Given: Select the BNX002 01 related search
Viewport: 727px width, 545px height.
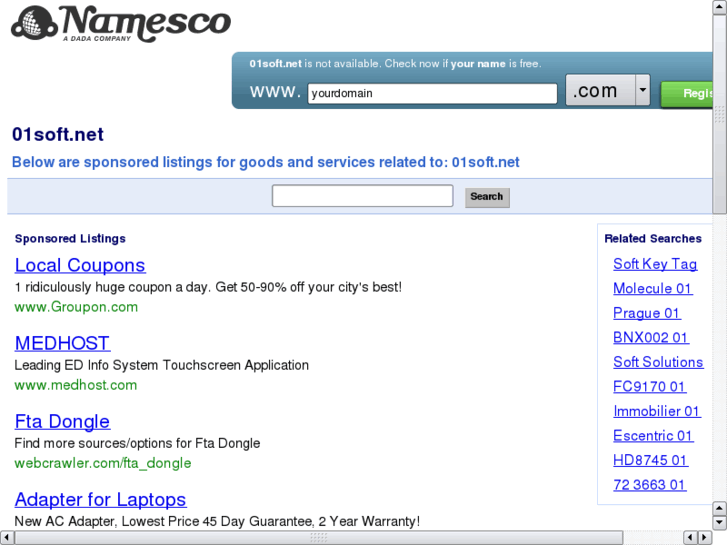Looking at the screenshot, I should (650, 338).
